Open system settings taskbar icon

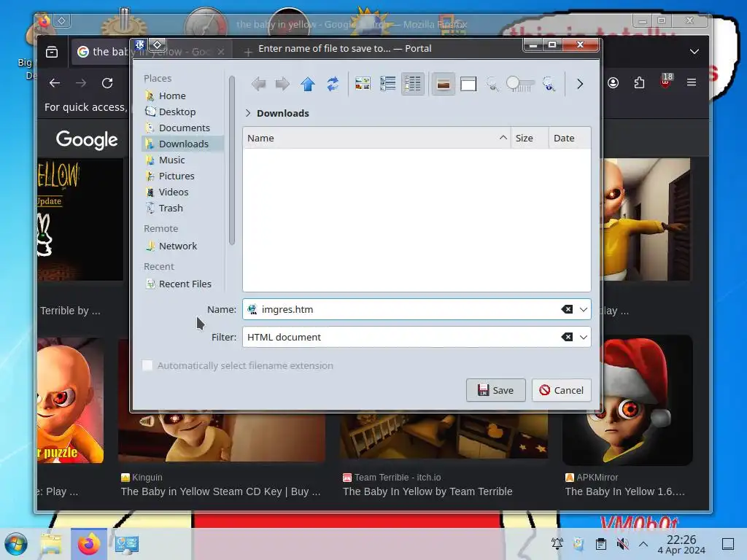point(127,544)
